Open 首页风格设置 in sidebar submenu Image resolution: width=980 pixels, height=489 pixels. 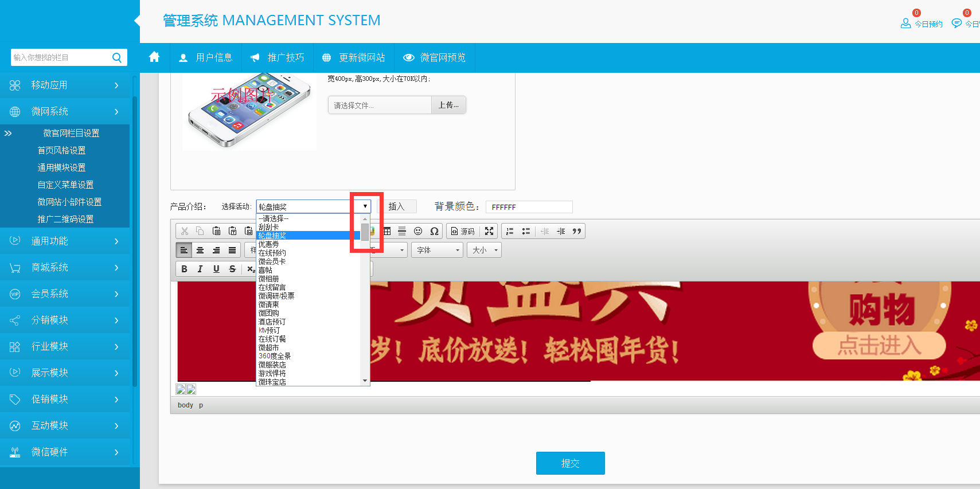point(61,150)
